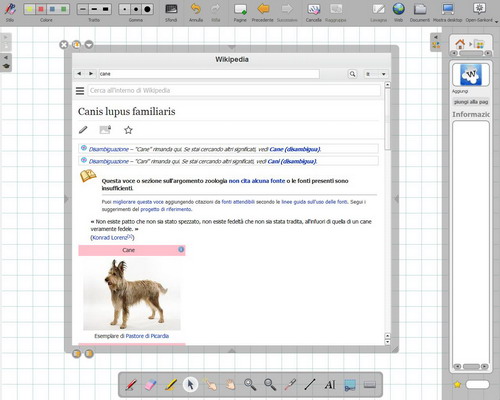500x400 pixels.
Task: Activate the zoom in magnifier tool
Action: coord(250,384)
